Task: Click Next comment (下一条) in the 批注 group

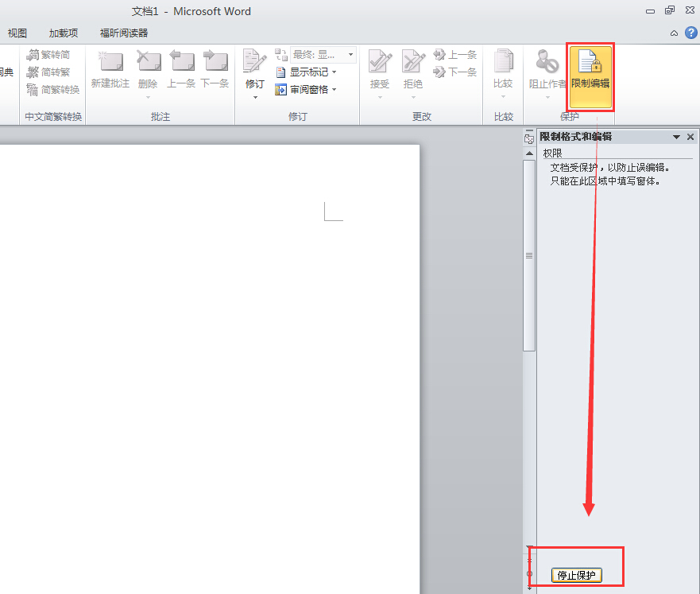Action: point(215,62)
